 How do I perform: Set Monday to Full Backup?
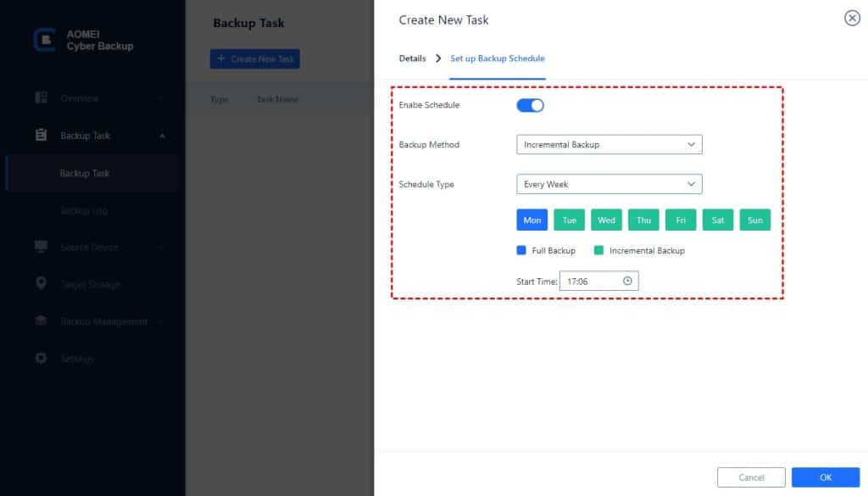coord(532,220)
